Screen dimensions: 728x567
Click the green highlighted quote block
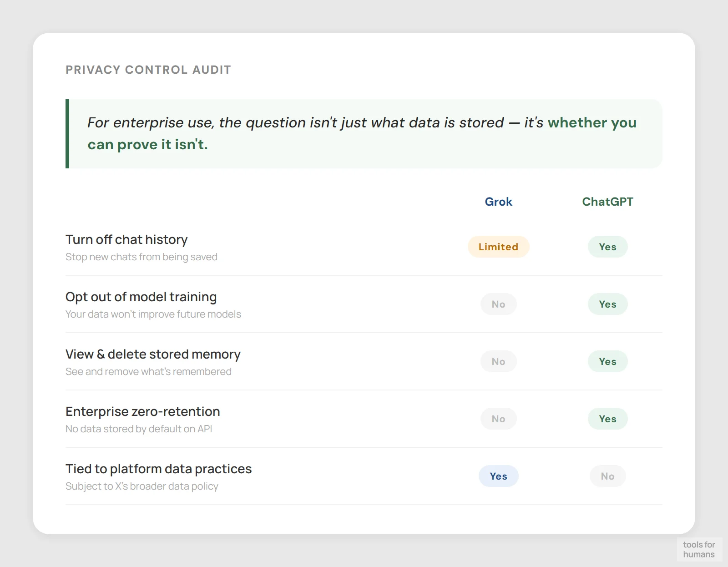tap(363, 133)
